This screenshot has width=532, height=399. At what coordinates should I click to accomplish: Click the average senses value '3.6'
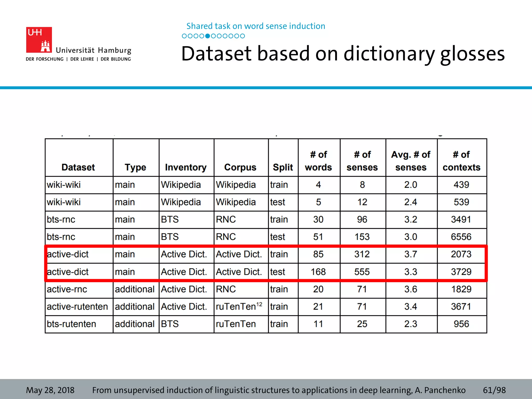(x=411, y=289)
